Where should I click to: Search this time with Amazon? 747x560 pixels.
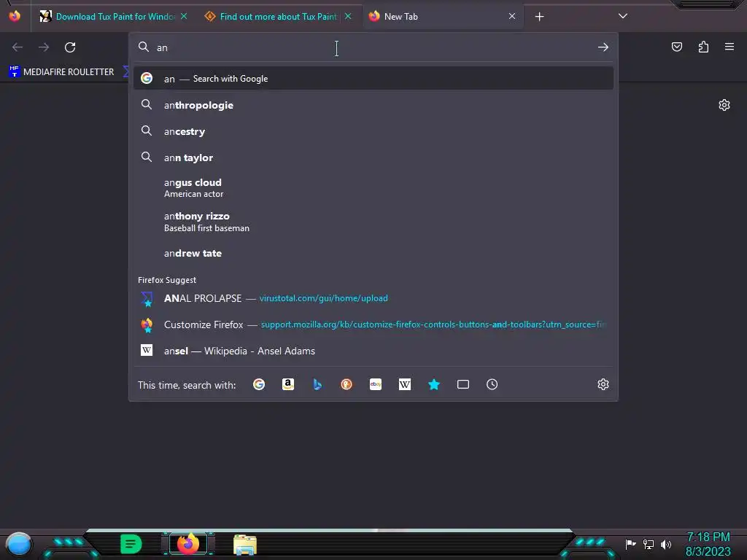click(287, 384)
